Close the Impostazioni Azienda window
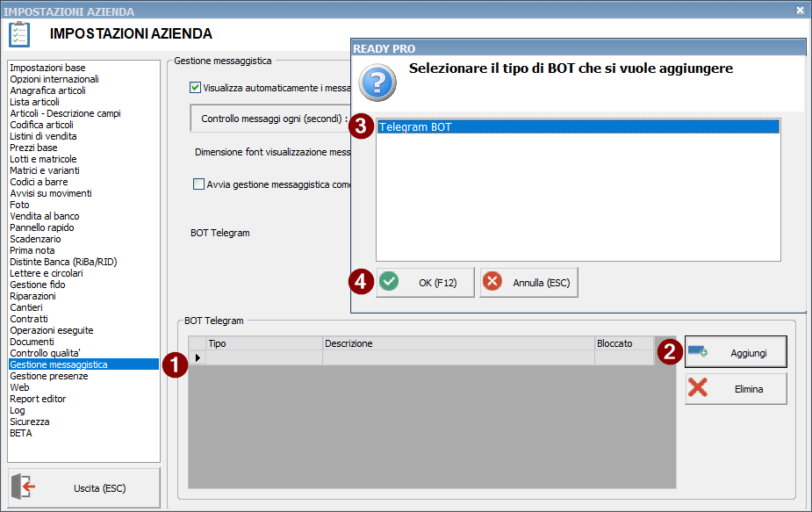 800,10
